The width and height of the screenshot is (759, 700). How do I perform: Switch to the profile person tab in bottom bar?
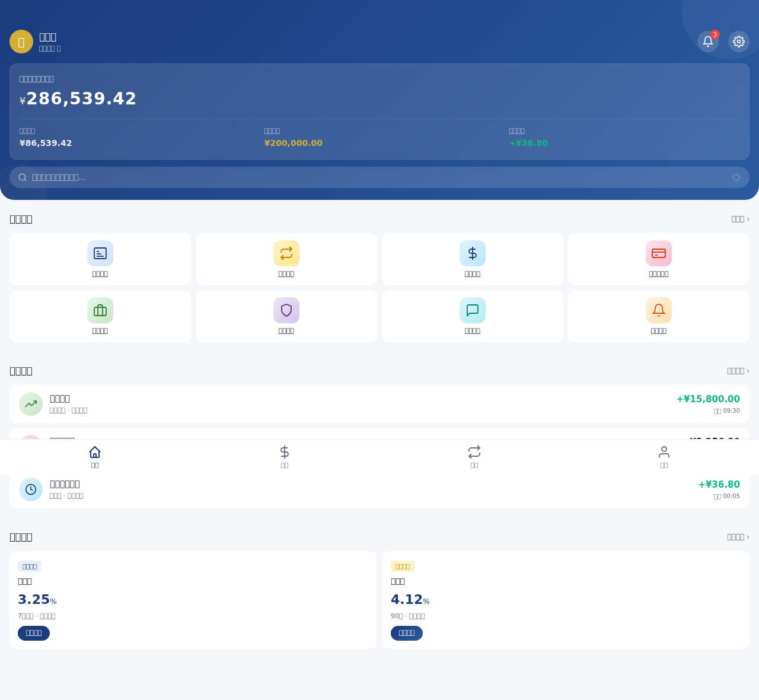tap(664, 457)
